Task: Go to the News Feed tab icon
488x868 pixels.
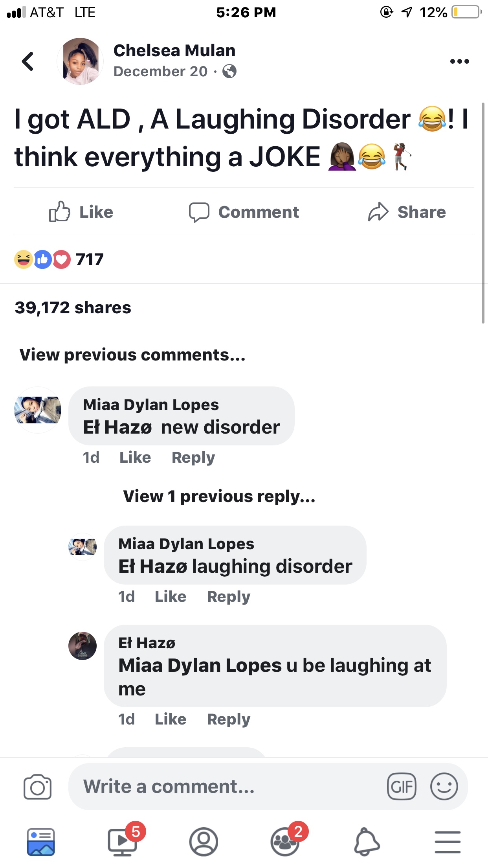Action: click(x=41, y=842)
